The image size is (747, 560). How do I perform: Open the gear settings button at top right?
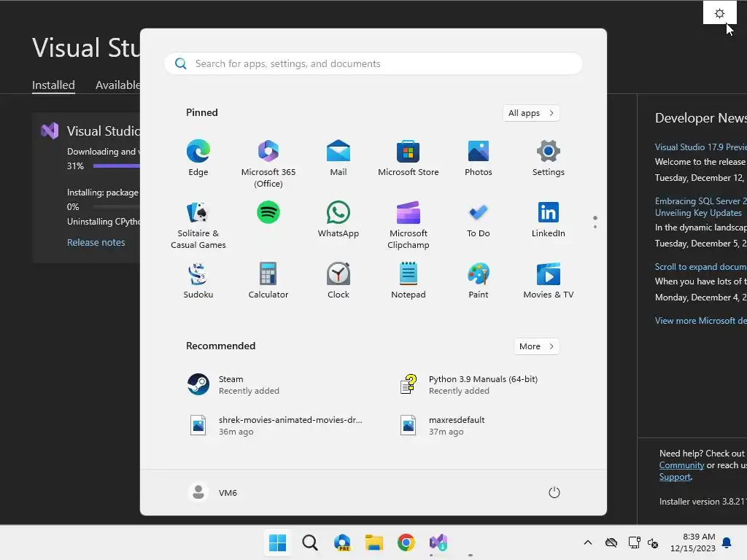point(719,13)
